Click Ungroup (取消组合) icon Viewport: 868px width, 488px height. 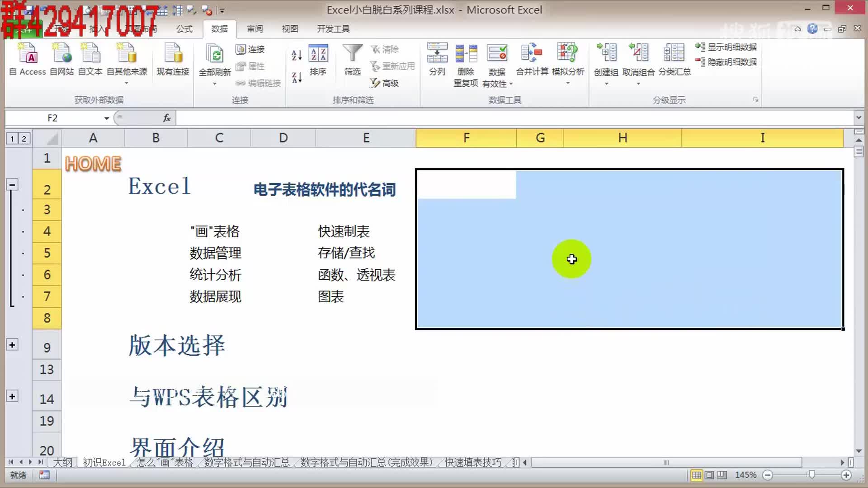[638, 53]
